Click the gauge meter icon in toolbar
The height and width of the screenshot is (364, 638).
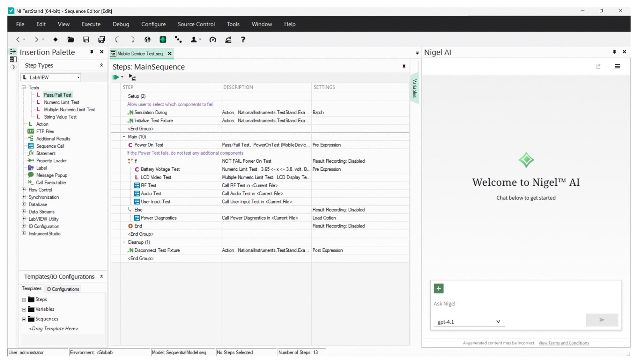pyautogui.click(x=213, y=40)
